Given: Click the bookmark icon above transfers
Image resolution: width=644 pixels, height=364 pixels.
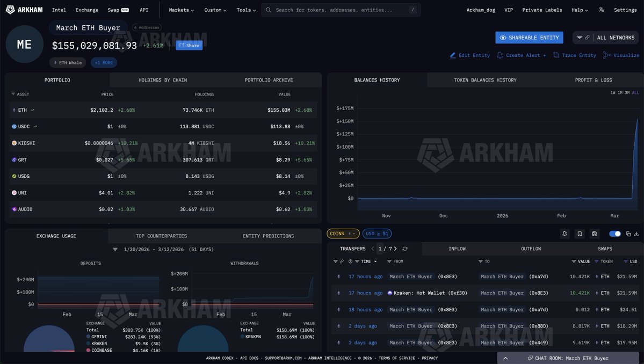Looking at the screenshot, I should click(x=580, y=234).
